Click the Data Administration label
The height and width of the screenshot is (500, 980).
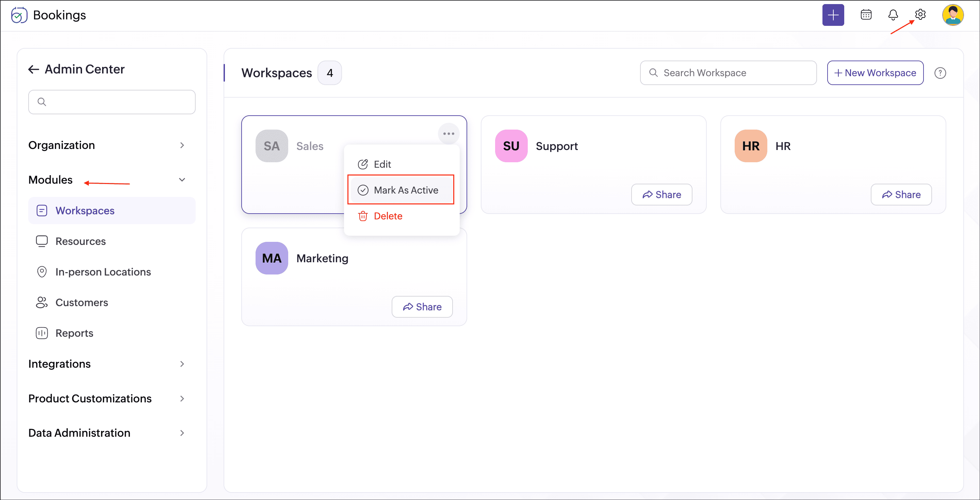pos(80,433)
